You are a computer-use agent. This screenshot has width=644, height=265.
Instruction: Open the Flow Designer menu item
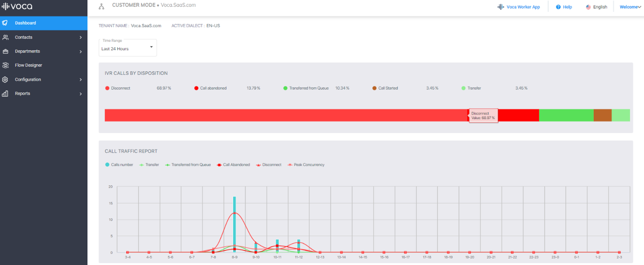[28, 65]
